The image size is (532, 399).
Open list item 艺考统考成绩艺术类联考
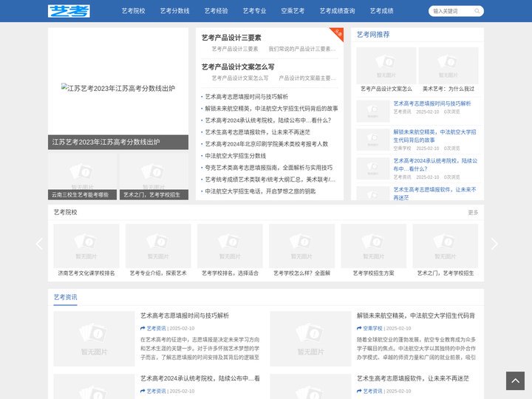[270, 180]
